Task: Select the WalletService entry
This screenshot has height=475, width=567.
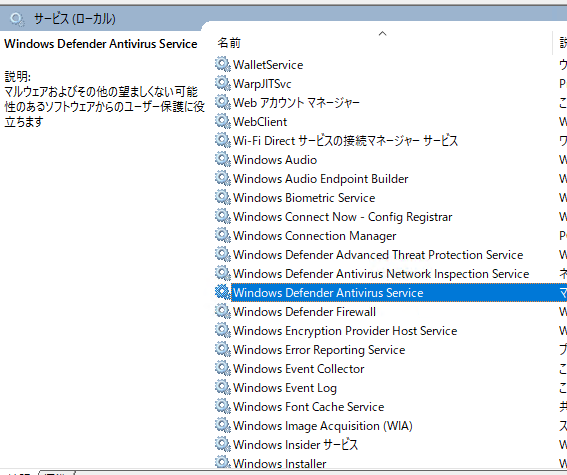Action: (268, 65)
